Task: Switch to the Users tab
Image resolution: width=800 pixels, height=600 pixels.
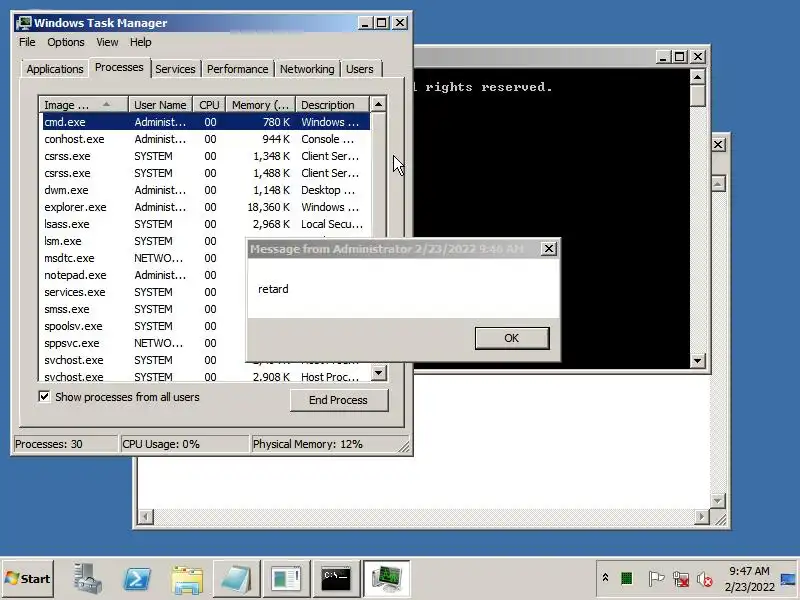Action: tap(360, 69)
